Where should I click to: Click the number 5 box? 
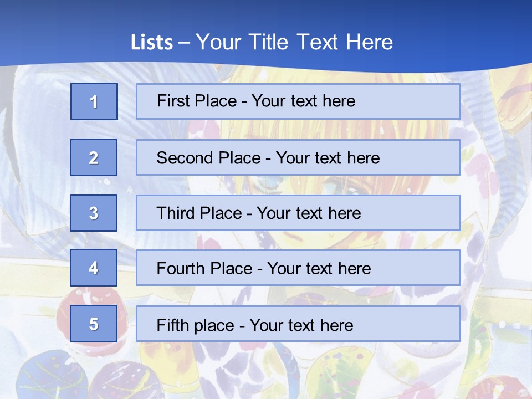click(94, 324)
